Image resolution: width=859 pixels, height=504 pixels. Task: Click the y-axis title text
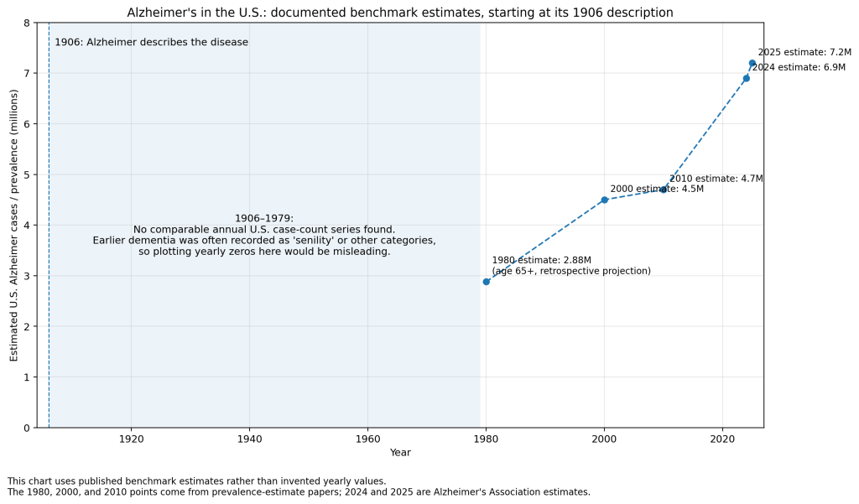(x=14, y=225)
